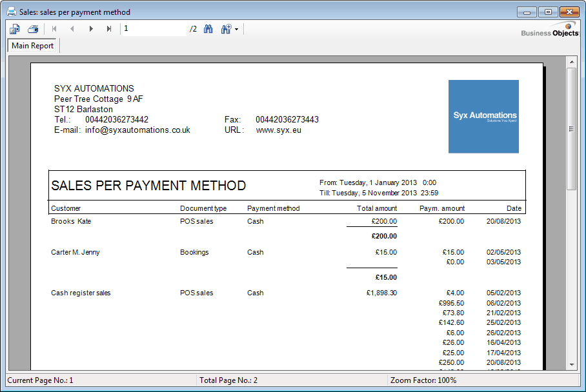Click the Syx Automations blue logo
The height and width of the screenshot is (392, 586).
coord(483,117)
